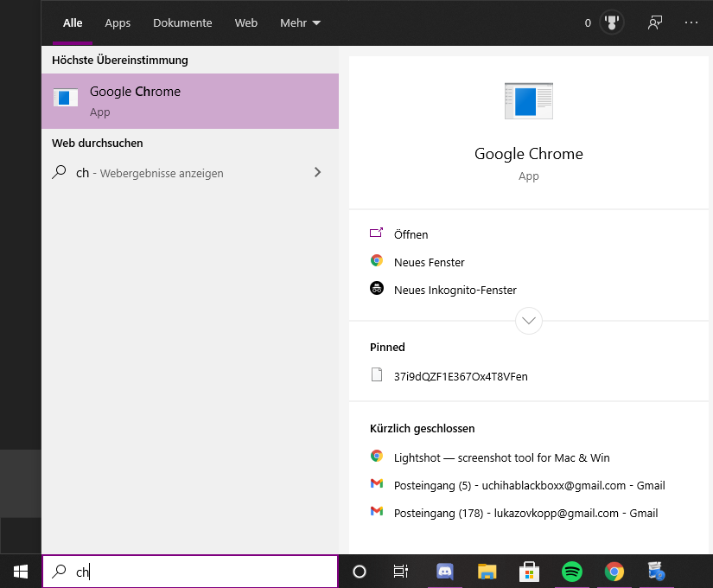Click the Chrome taskbar icon
713x588 pixels.
614,572
